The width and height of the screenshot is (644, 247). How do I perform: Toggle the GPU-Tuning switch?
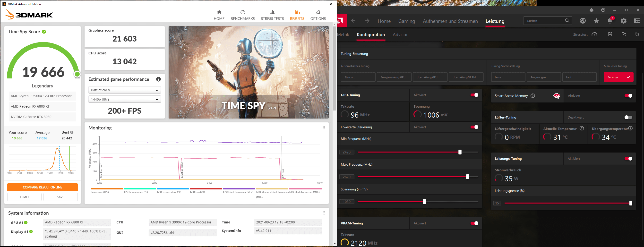[474, 95]
